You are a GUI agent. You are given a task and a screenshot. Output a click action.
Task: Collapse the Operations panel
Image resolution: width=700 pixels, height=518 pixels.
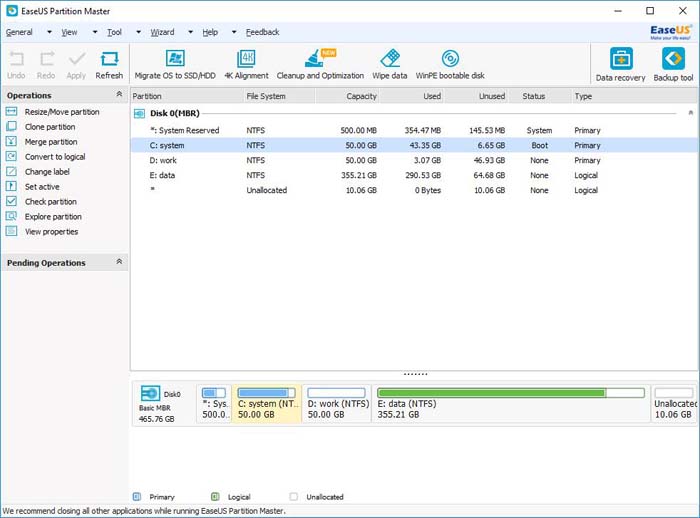(x=119, y=94)
